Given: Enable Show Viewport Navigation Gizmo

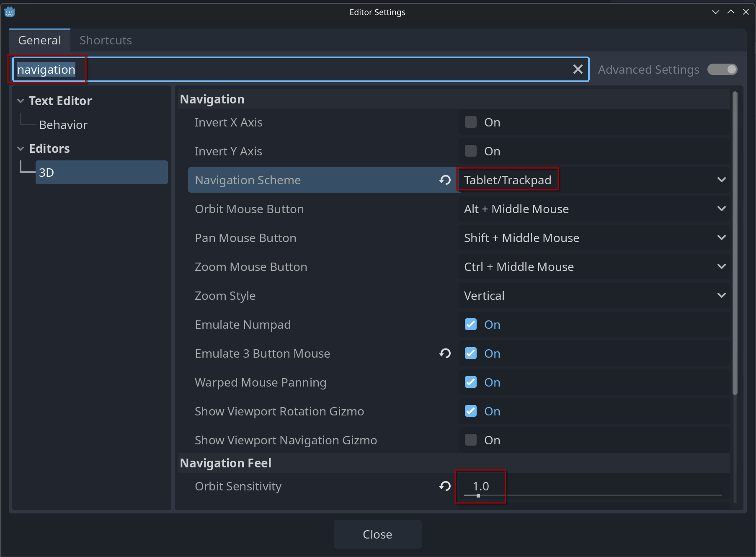Looking at the screenshot, I should point(471,440).
